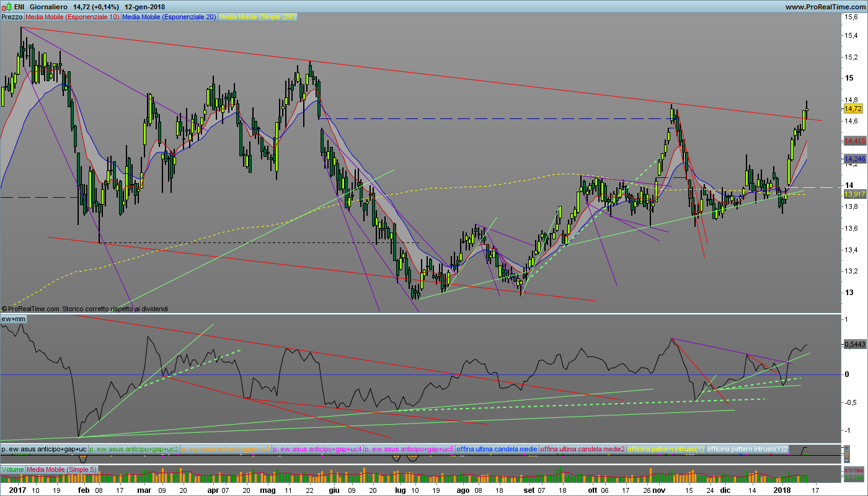This screenshot has width=868, height=496.
Task: Click the 15,6 price axis label
Action: tap(851, 18)
